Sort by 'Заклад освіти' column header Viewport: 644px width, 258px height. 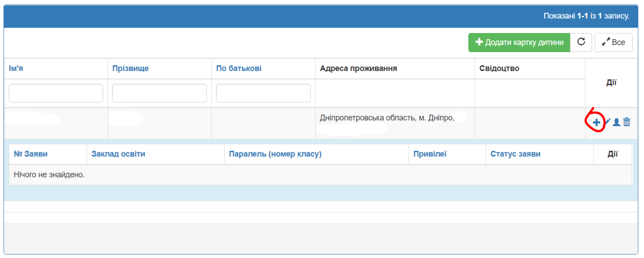tap(118, 154)
